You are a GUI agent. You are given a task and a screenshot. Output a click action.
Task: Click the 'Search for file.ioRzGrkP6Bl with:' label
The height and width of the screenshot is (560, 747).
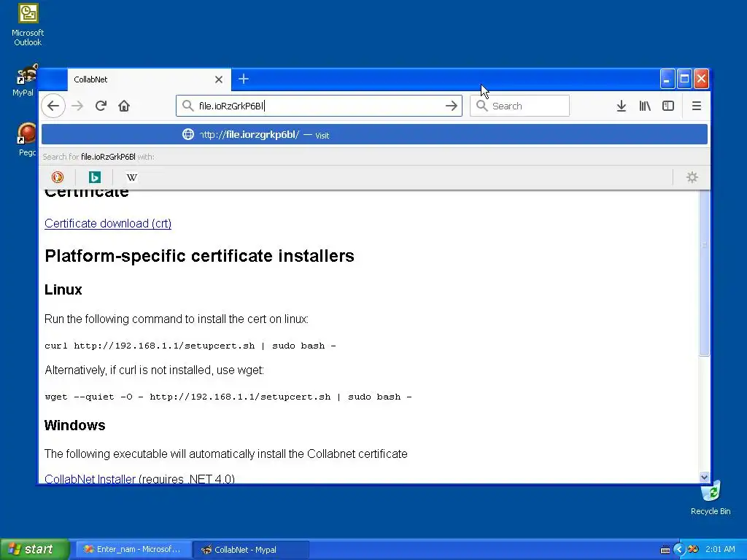[x=98, y=157]
